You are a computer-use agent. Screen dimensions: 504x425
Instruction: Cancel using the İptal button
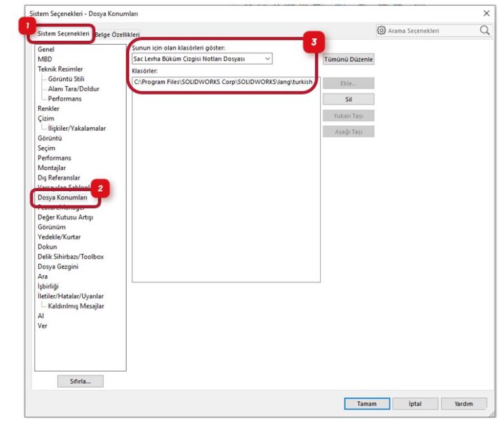(415, 403)
